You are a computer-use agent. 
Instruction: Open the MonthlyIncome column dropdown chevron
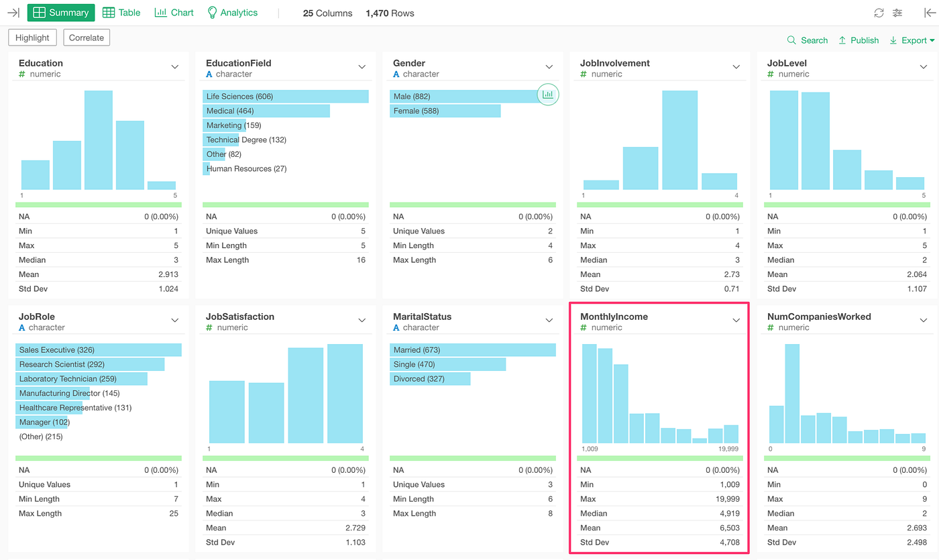pyautogui.click(x=736, y=321)
